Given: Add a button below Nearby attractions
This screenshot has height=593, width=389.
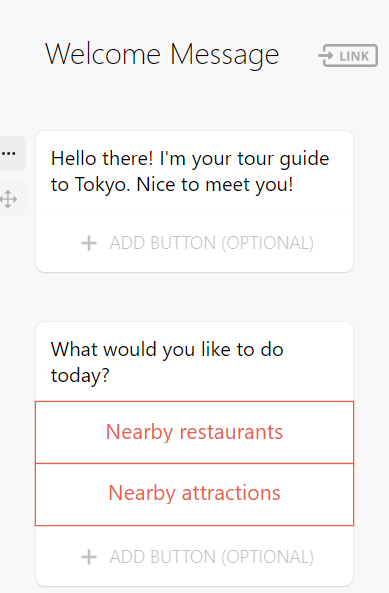Looking at the screenshot, I should [x=194, y=557].
